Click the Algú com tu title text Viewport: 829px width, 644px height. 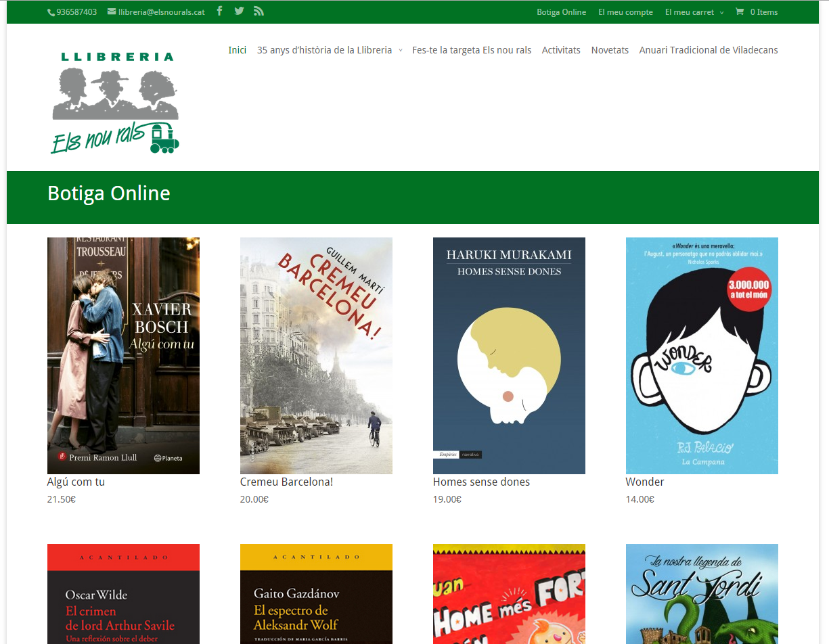76,482
